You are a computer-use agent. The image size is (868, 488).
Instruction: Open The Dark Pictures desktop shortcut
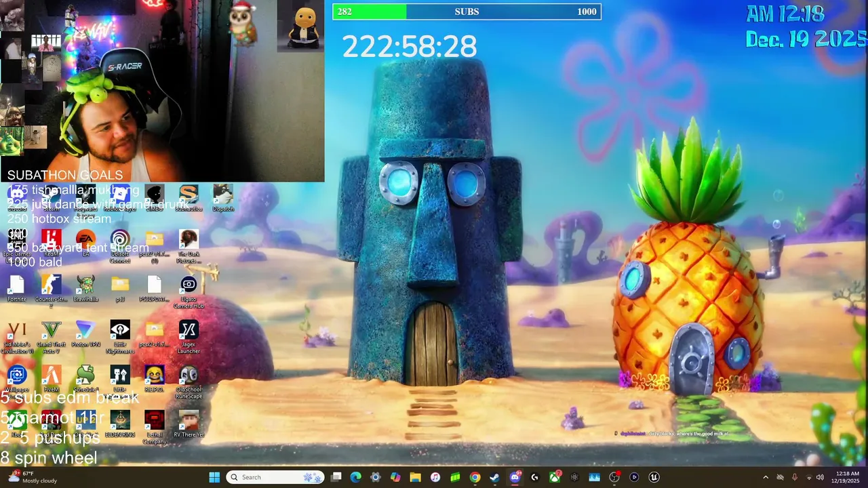pyautogui.click(x=189, y=245)
